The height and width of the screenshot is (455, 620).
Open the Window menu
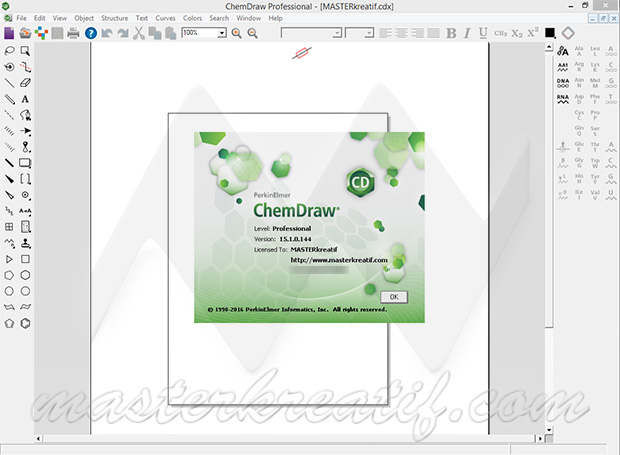[x=249, y=18]
